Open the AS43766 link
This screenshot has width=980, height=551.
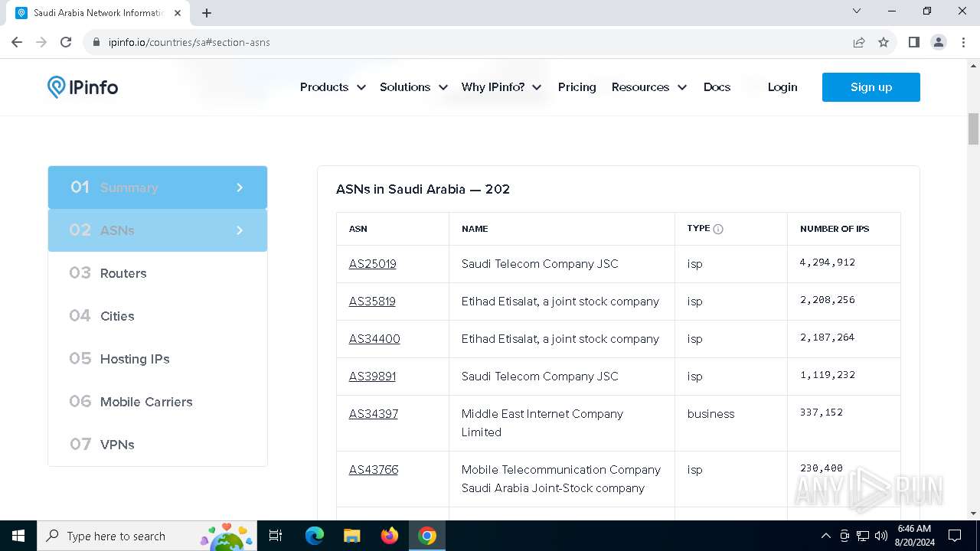374,470
